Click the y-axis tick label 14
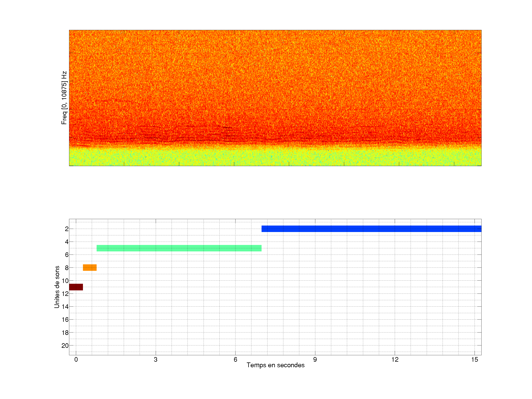This screenshot has width=532, height=399. click(65, 307)
